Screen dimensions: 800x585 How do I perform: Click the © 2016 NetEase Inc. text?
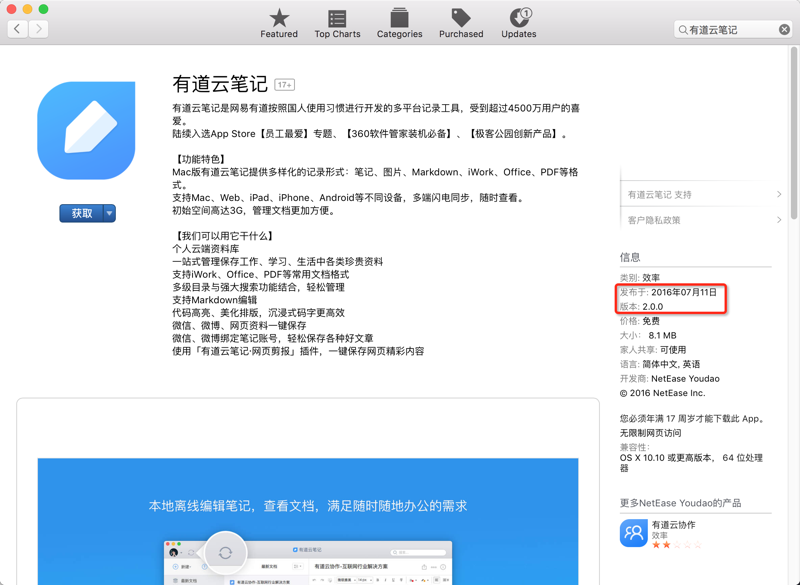click(x=663, y=393)
